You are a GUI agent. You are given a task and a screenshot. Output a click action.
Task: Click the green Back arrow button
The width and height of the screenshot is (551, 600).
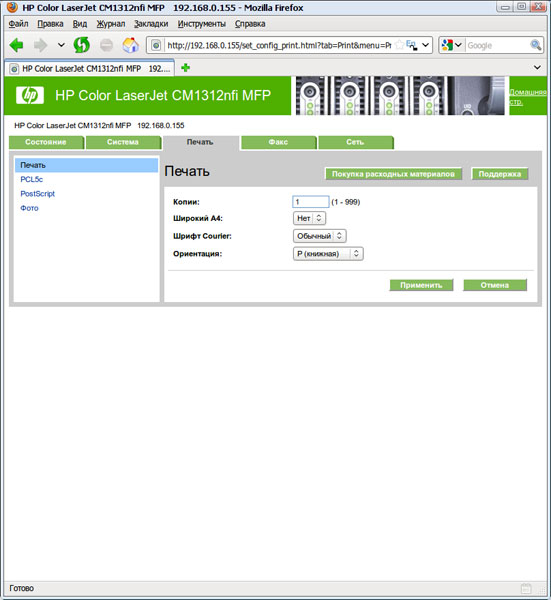click(16, 45)
